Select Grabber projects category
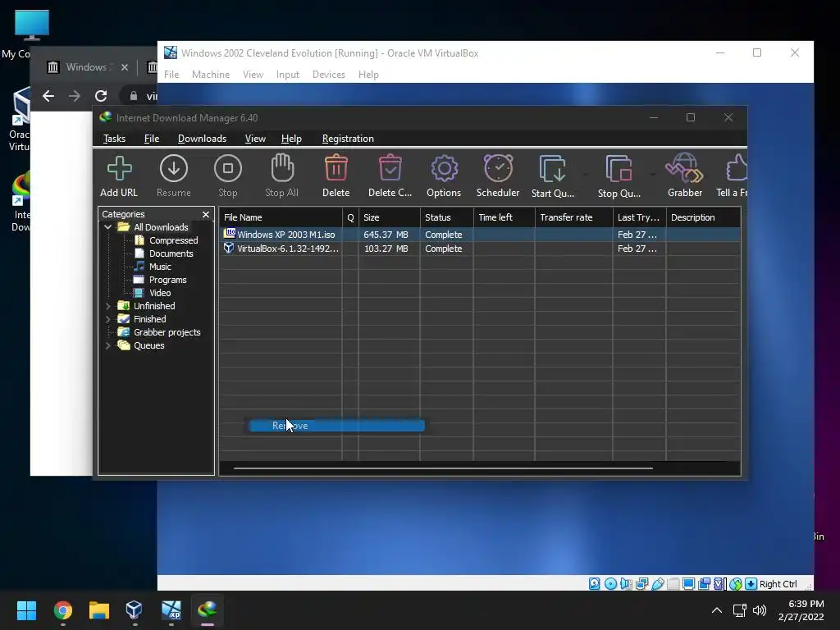The image size is (840, 630). 167,332
